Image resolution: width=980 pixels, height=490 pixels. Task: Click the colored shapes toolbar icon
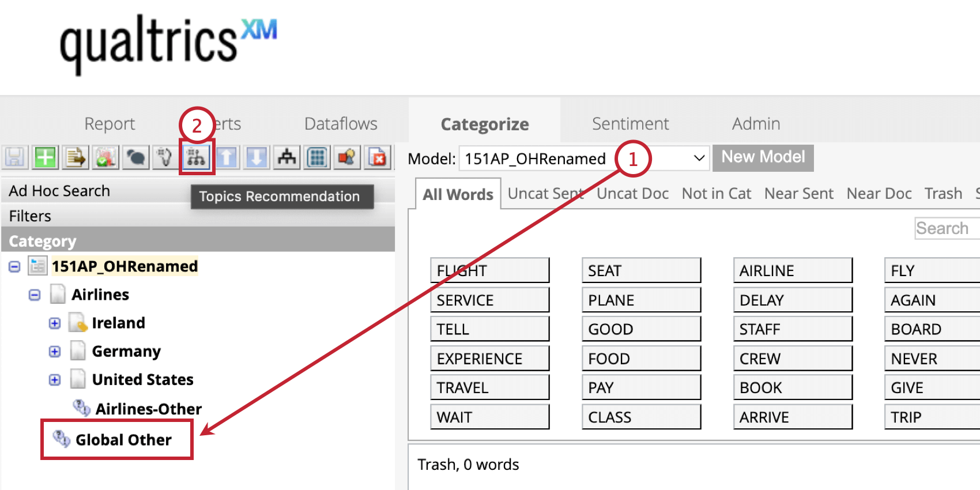click(x=347, y=157)
